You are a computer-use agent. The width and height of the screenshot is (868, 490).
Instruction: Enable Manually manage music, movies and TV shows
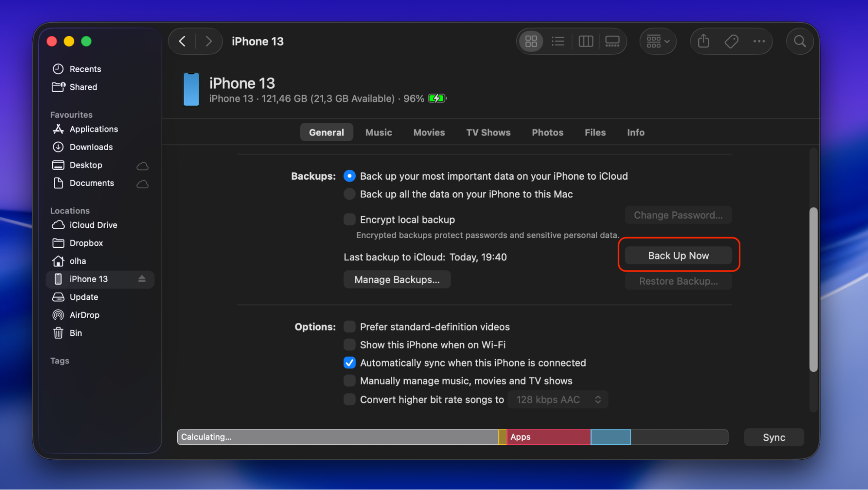349,381
